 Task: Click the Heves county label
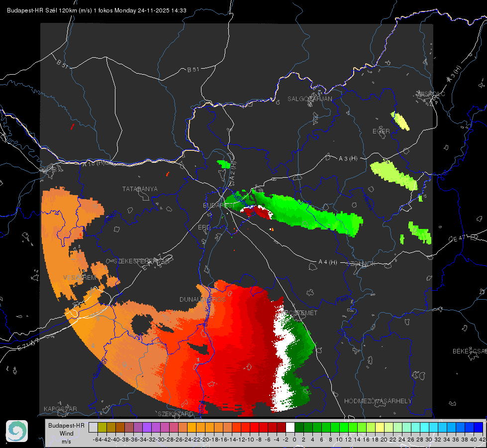pyautogui.click(x=368, y=202)
